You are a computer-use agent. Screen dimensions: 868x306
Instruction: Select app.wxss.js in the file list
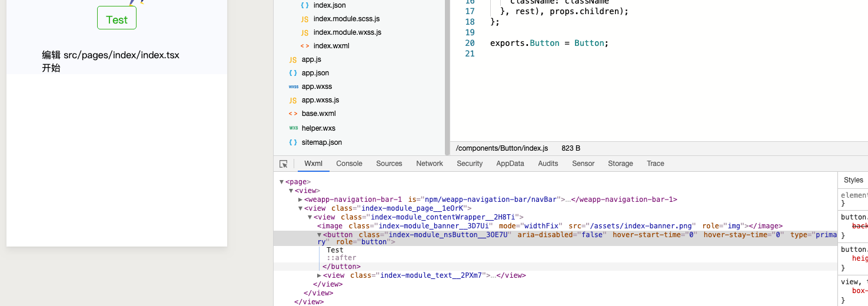(320, 100)
